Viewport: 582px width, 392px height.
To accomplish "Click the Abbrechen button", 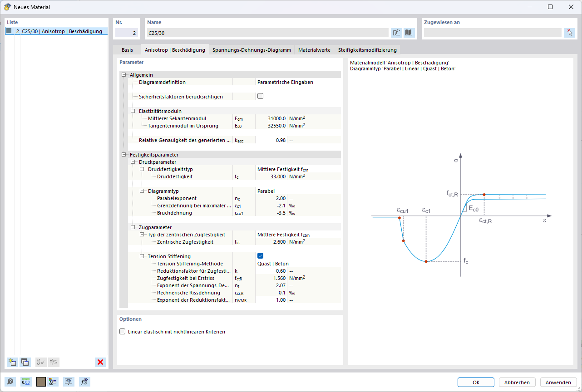I will pyautogui.click(x=517, y=382).
